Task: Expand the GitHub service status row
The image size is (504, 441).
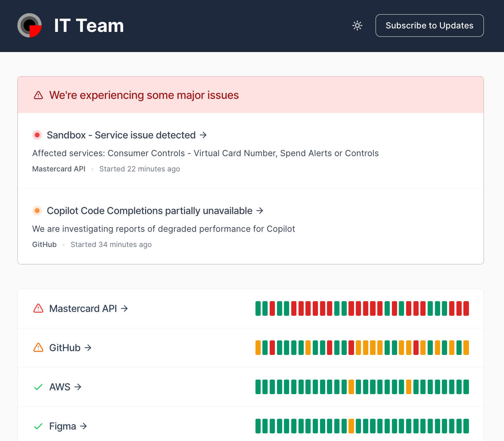Action: pos(88,348)
